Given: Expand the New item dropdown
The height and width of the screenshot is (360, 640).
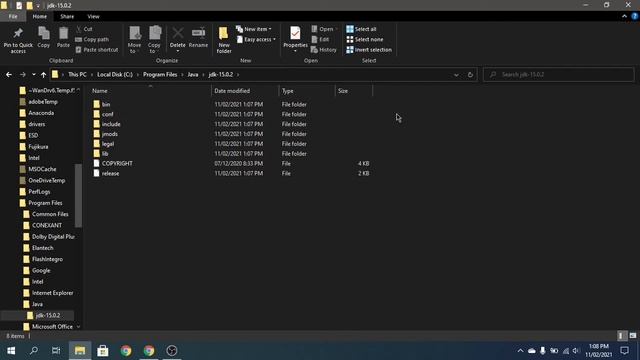Looking at the screenshot, I should [253, 29].
